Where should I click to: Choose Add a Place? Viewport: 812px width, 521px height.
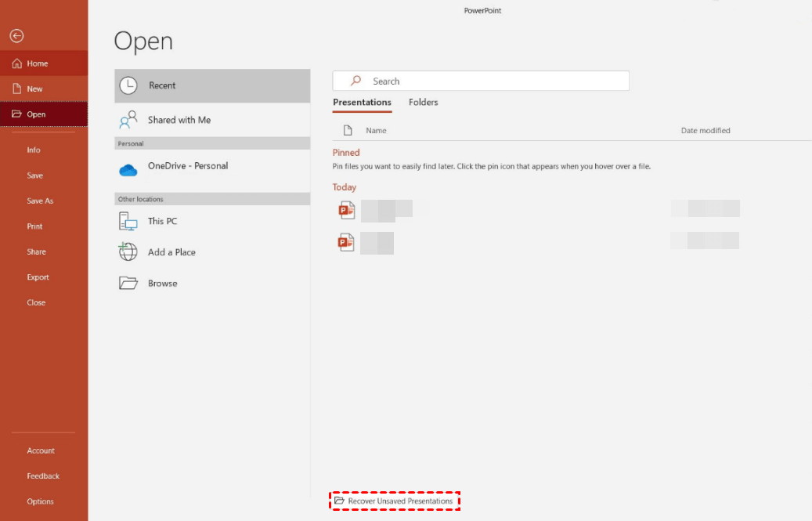pos(212,252)
